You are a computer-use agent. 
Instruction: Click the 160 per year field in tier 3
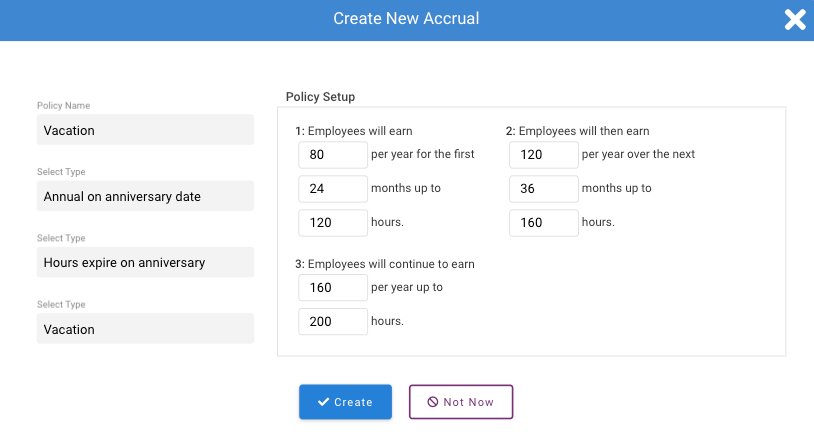pos(333,287)
